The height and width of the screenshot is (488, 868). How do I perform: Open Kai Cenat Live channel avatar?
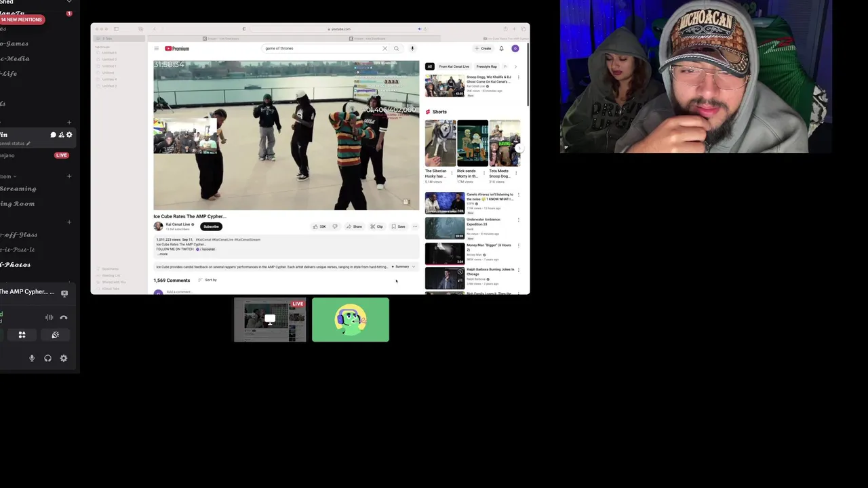point(158,226)
